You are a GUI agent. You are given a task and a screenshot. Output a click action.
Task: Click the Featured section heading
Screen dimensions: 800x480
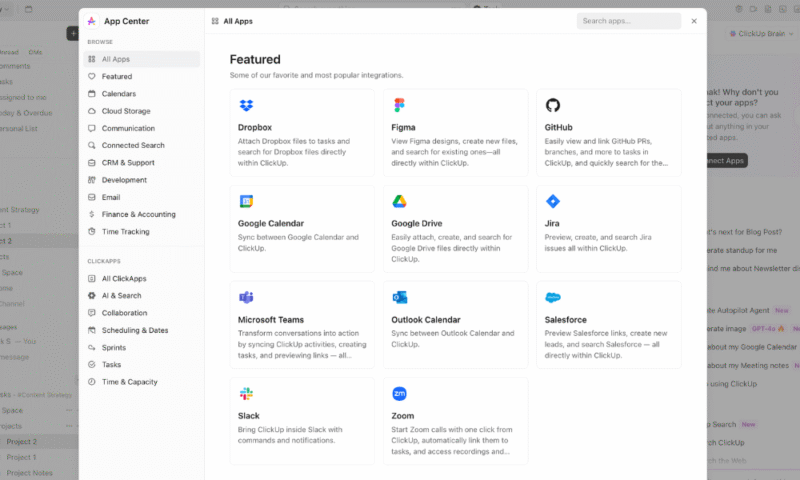pos(255,59)
